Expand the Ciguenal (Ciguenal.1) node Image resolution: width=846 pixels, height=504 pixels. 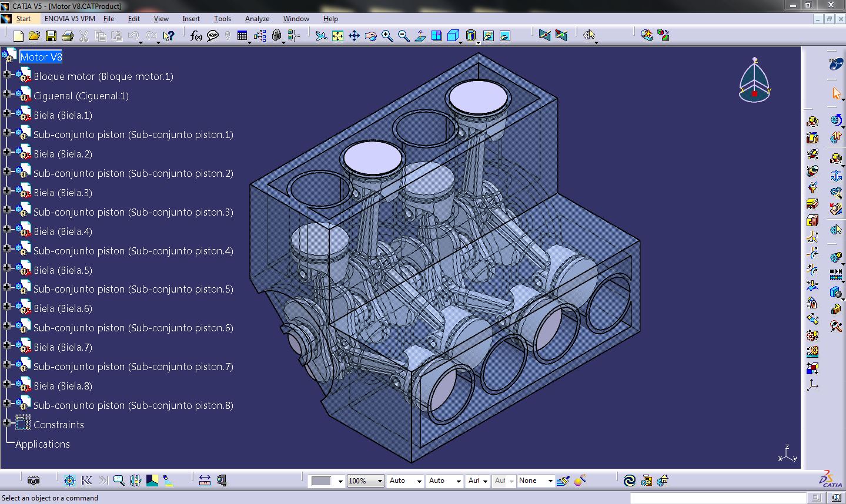click(6, 94)
